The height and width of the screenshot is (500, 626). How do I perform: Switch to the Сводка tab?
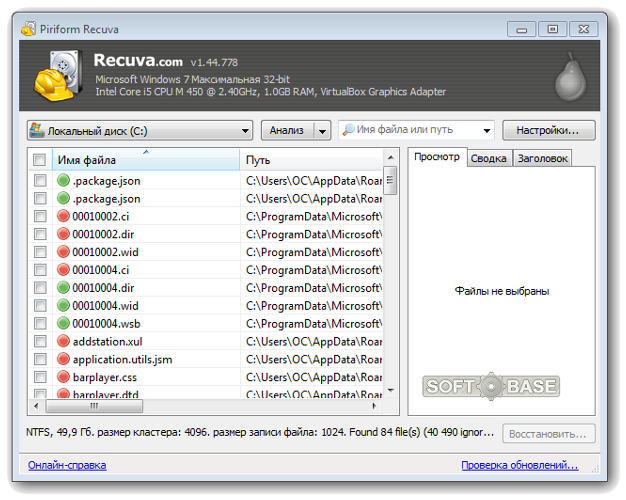pyautogui.click(x=489, y=158)
